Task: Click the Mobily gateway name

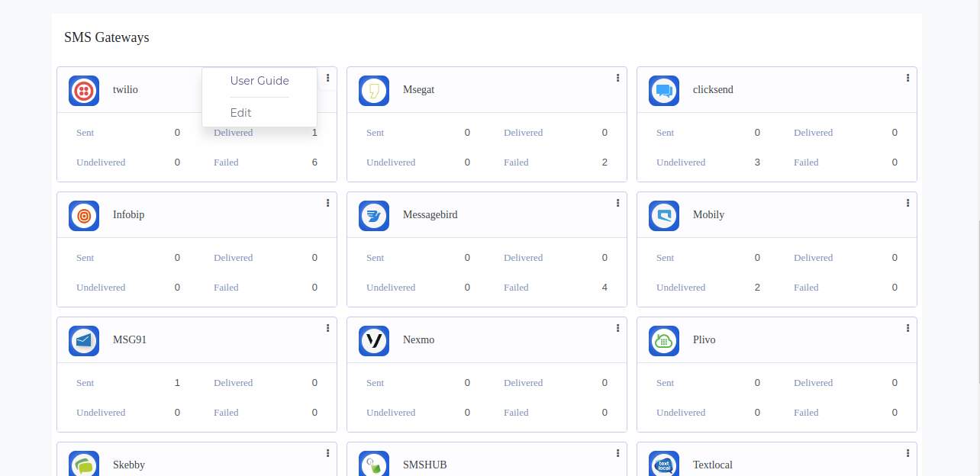Action: coord(708,215)
